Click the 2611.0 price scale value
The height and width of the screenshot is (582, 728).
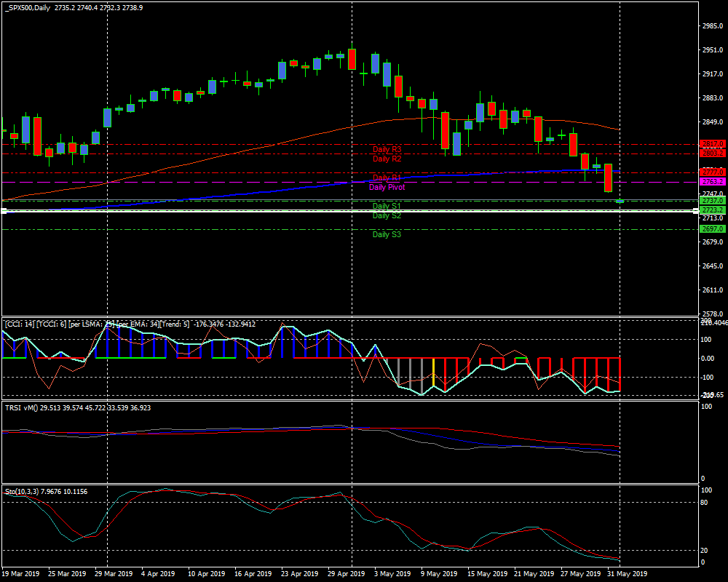click(711, 290)
